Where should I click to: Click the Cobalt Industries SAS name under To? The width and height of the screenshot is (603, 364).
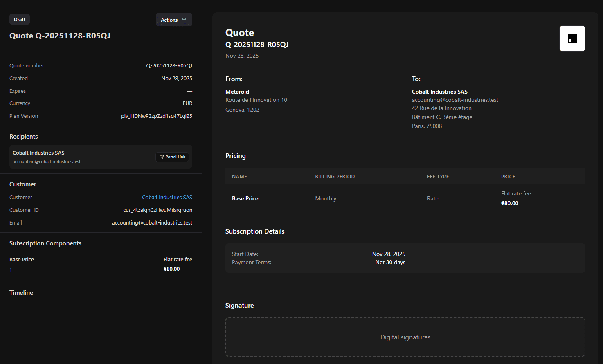pos(440,92)
